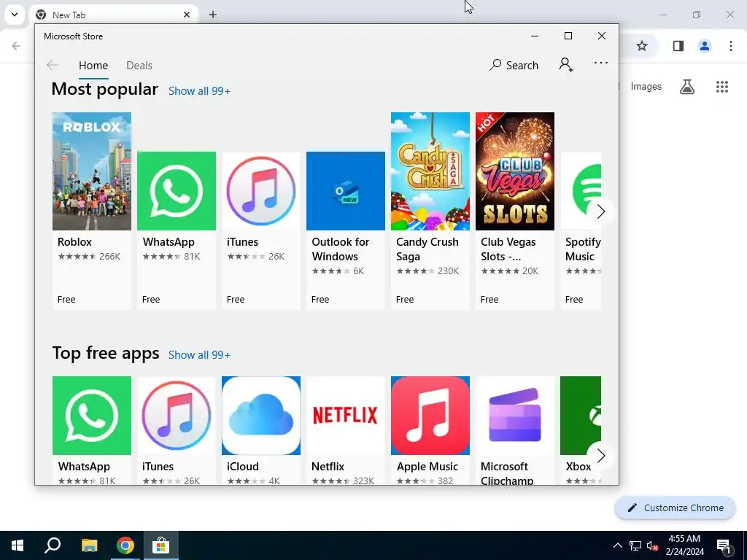747x560 pixels.
Task: Open a new tab in Chrome
Action: coord(213,15)
